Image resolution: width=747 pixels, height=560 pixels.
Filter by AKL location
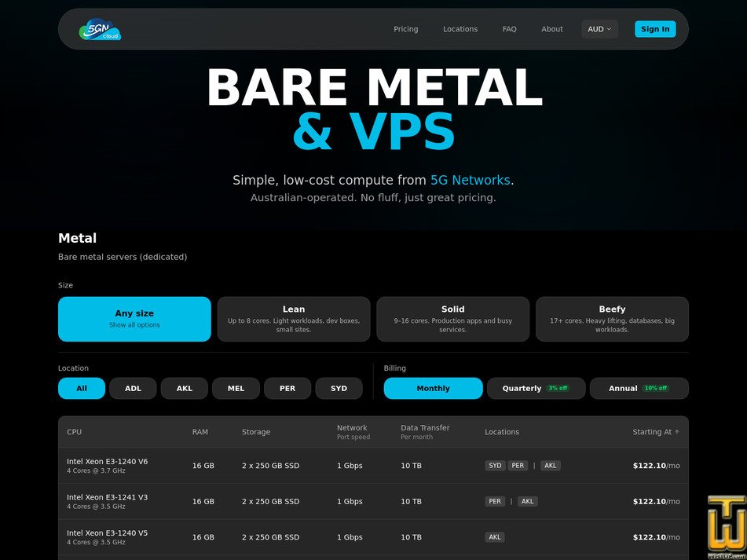(185, 389)
